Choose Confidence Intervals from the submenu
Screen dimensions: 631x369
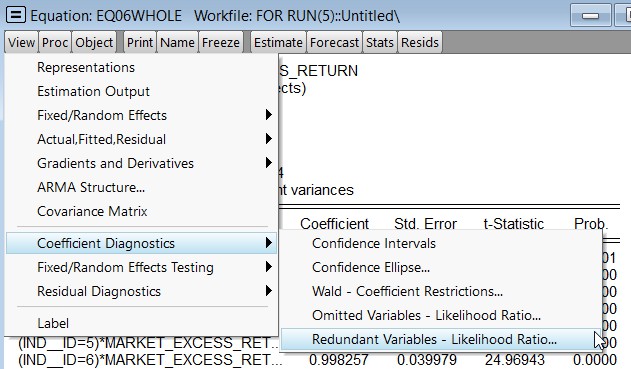441,243
